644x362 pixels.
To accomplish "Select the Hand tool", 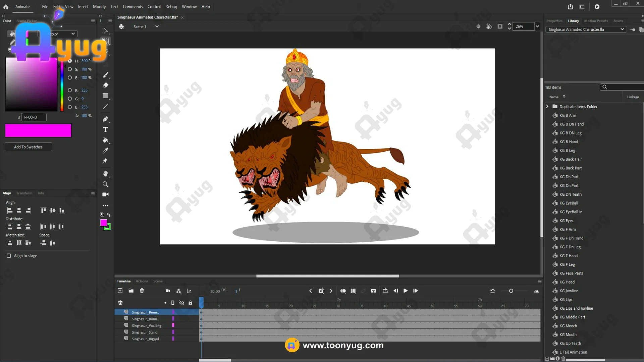I will [105, 174].
